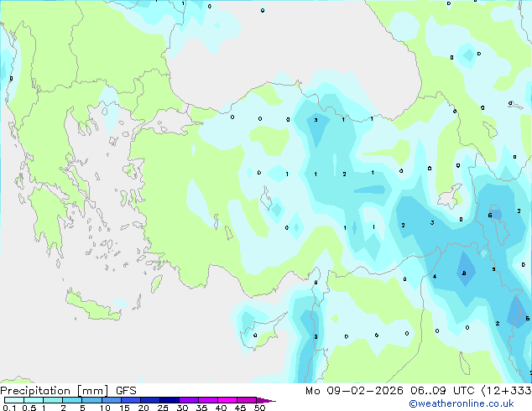
Task: Click the 2–5 mm legend color swatch
Action: coord(72,400)
